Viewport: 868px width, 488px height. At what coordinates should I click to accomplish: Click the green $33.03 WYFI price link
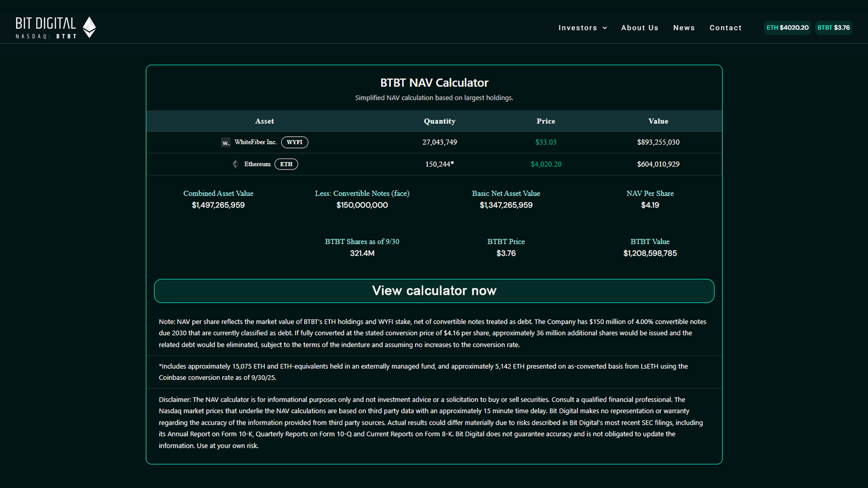click(x=546, y=142)
